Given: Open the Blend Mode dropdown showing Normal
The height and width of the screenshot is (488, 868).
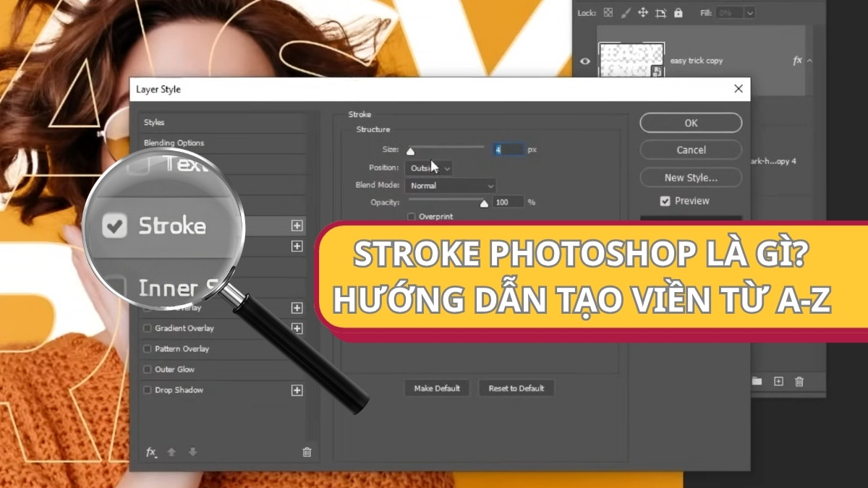Looking at the screenshot, I should point(451,186).
